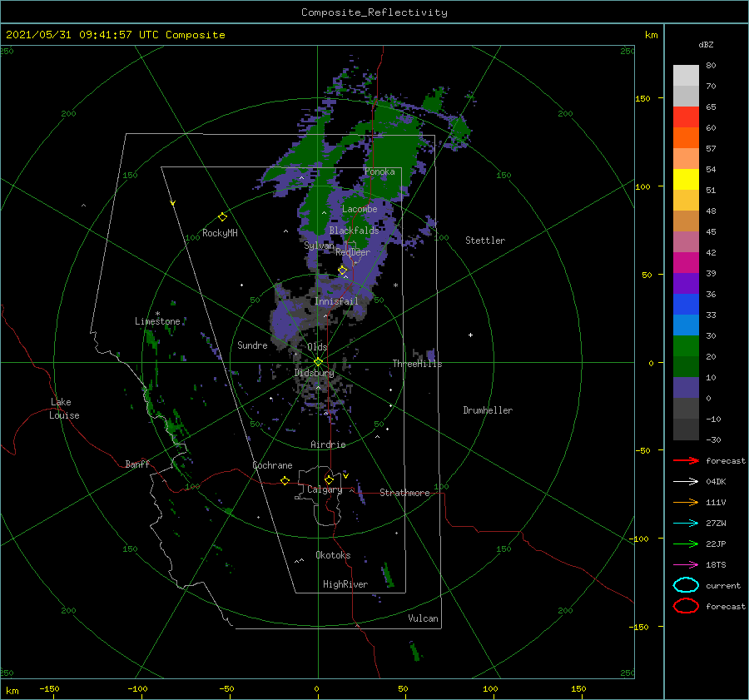Click the Composite_Reflectivity title

374,12
